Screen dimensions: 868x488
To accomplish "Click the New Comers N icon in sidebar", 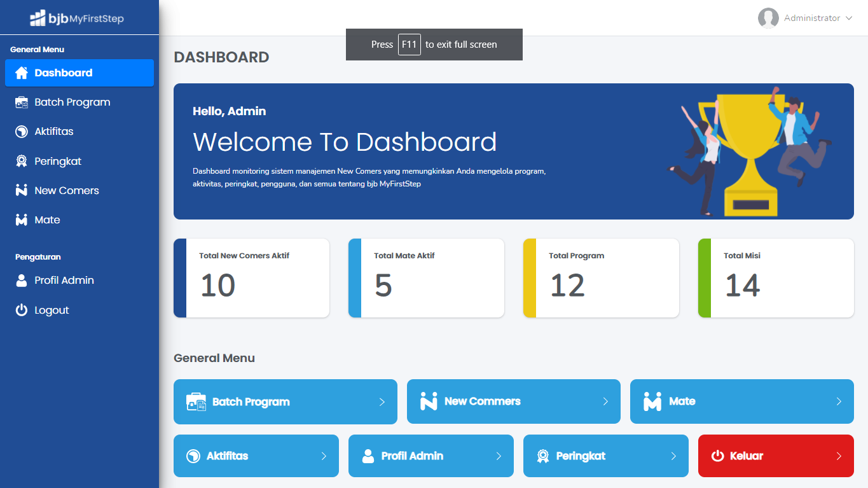I will coord(22,190).
